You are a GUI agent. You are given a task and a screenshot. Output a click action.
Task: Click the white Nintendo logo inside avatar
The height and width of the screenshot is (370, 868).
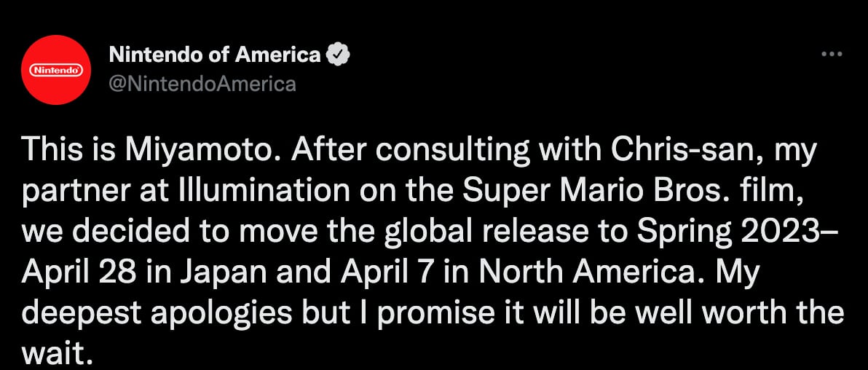click(x=55, y=71)
